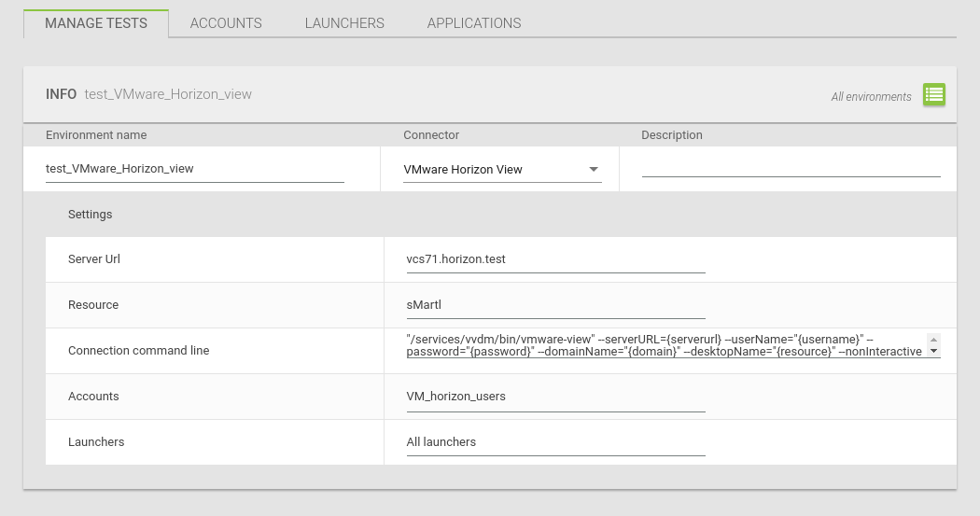Click the Connection command line row label
This screenshot has width=980, height=516.
coord(138,351)
